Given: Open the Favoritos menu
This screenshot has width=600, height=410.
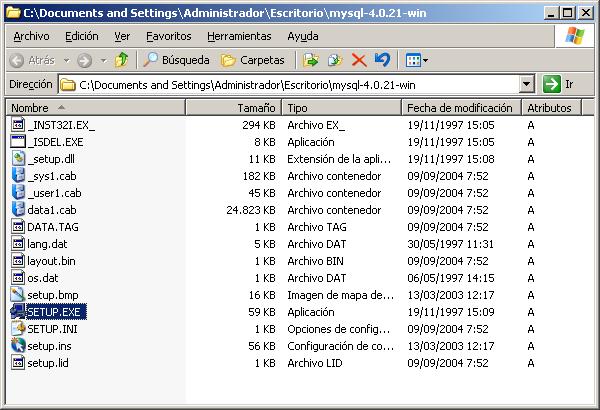Looking at the screenshot, I should point(169,36).
